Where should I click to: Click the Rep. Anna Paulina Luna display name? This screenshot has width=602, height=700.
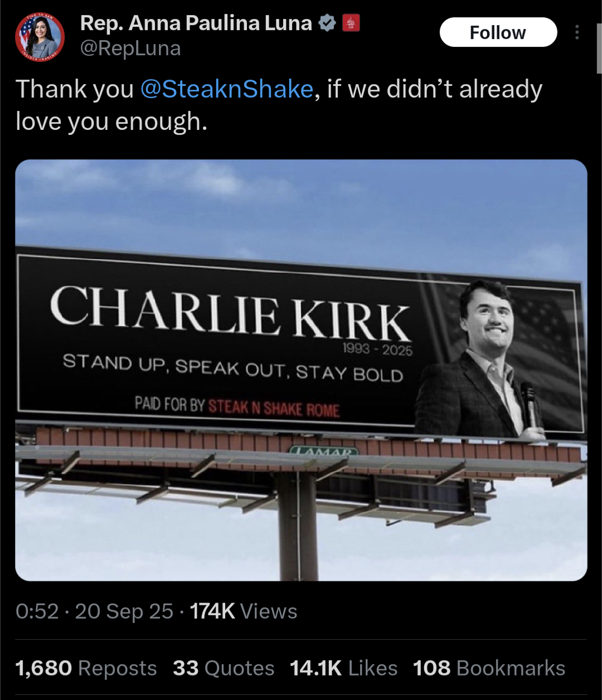[196, 23]
